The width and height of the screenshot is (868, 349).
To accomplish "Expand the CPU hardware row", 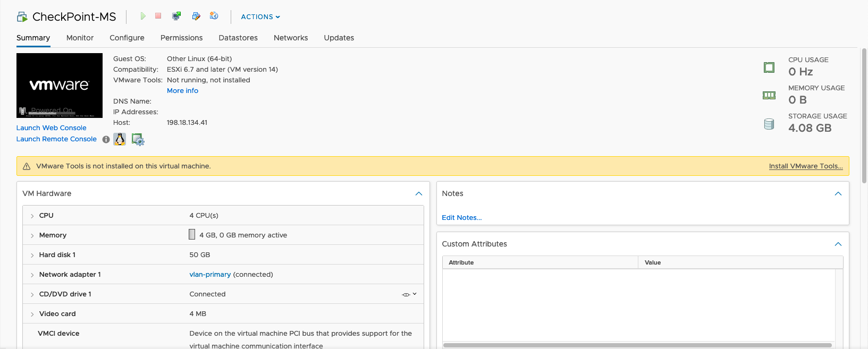I will point(32,216).
